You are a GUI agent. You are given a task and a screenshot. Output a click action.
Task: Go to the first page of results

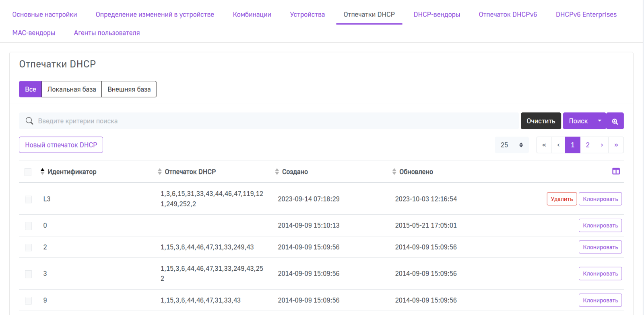coord(544,145)
